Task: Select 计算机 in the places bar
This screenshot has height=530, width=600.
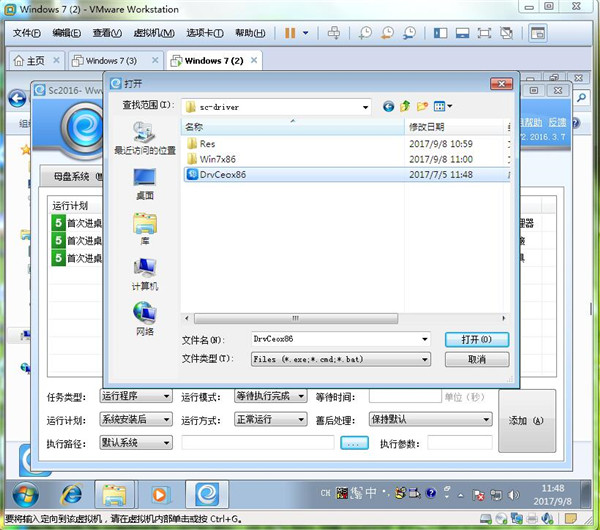Action: (x=145, y=274)
